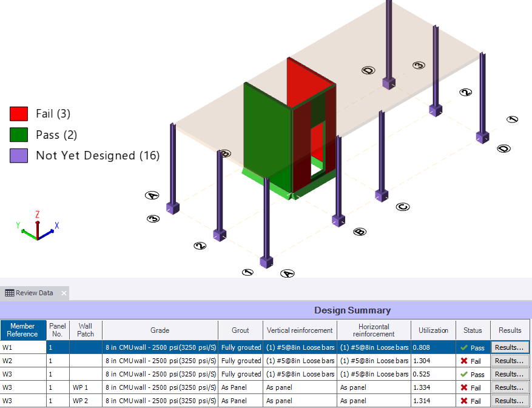Click the Review Data tab grid icon
Image resolution: width=532 pixels, height=408 pixels.
click(9, 293)
